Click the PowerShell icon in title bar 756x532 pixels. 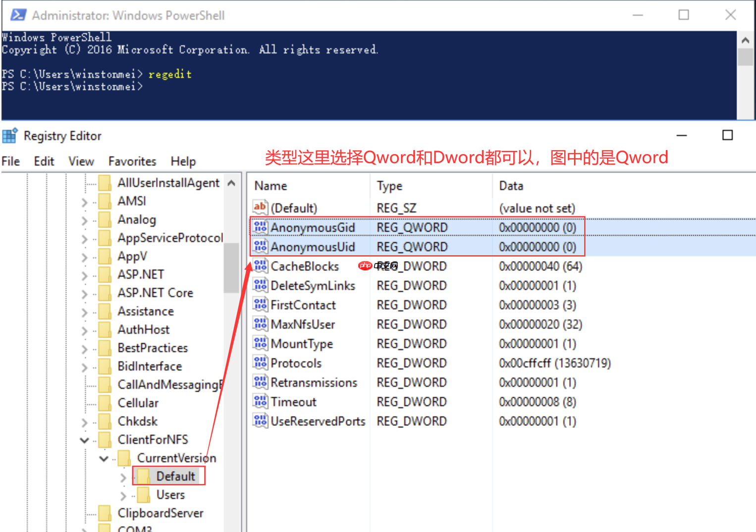coord(18,15)
